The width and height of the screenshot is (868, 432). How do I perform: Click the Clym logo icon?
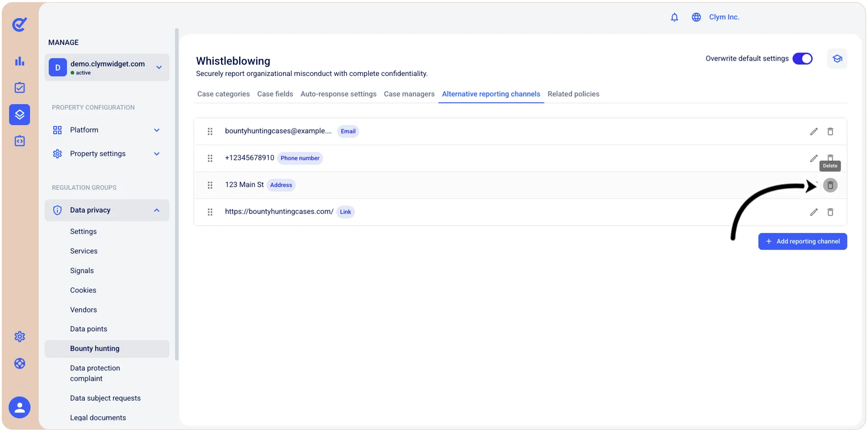[x=19, y=24]
